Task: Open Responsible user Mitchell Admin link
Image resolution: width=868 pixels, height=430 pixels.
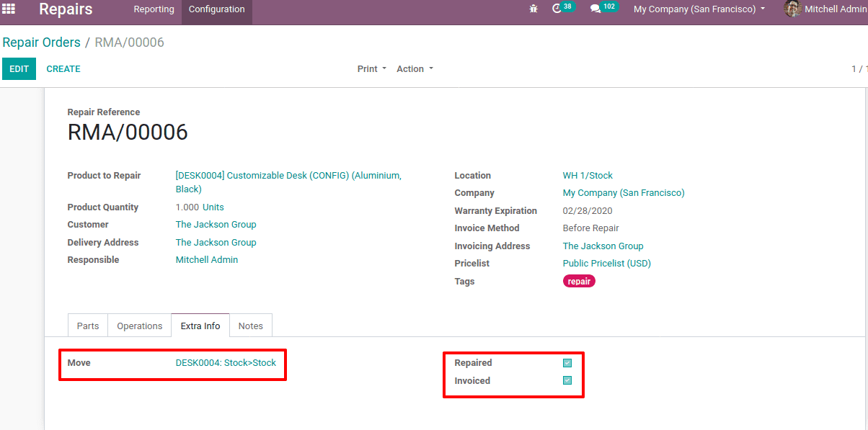Action: click(207, 260)
